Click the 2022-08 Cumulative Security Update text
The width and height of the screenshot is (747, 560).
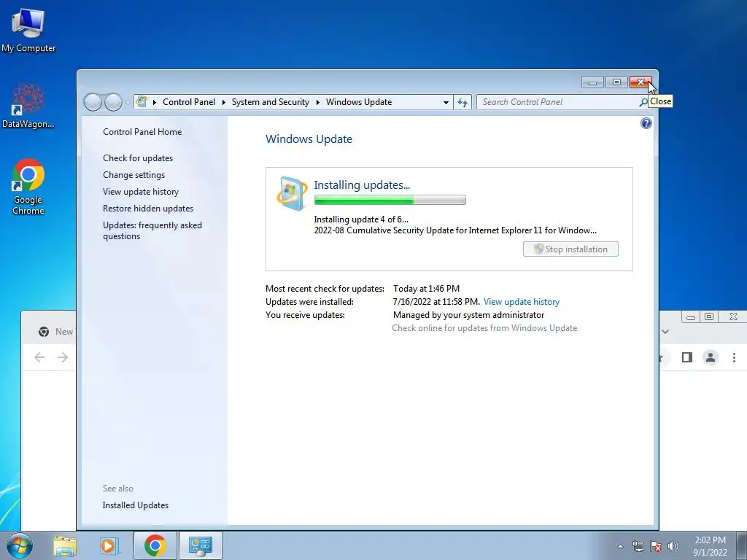[x=455, y=230]
